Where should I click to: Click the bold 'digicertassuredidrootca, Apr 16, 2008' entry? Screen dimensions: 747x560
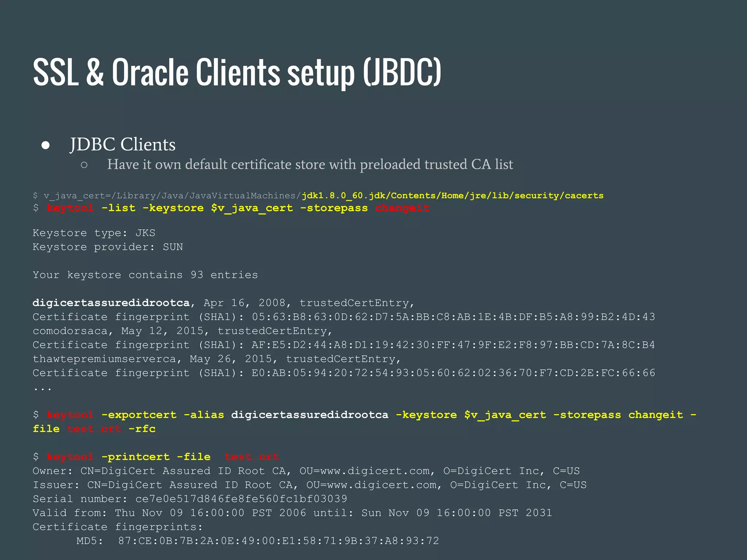click(224, 303)
